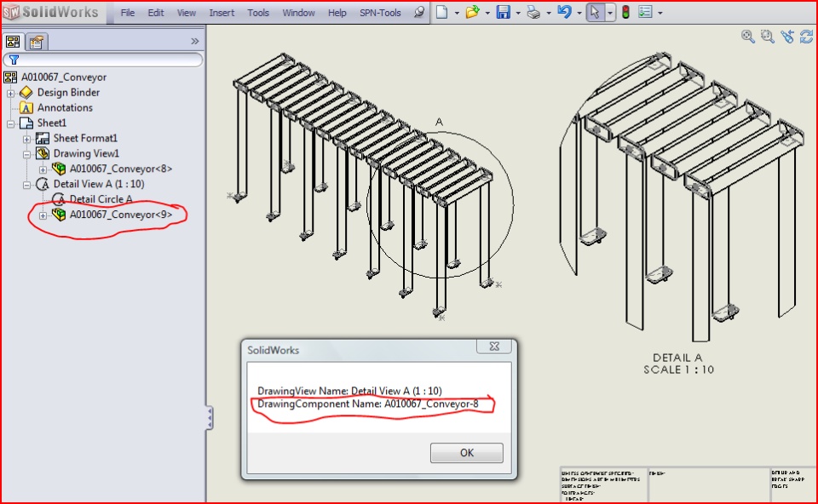Expand the A010067_Conveyor<8> node
The image size is (818, 504).
(43, 169)
